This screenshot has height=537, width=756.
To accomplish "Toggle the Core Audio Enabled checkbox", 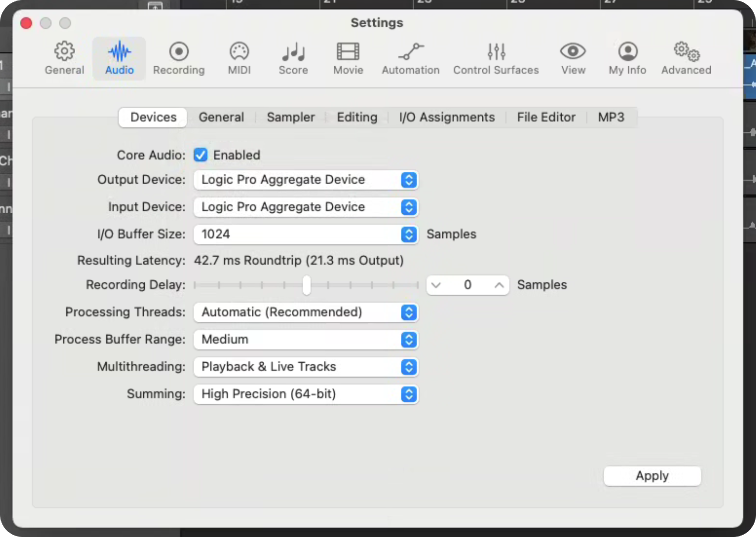I will click(x=200, y=155).
